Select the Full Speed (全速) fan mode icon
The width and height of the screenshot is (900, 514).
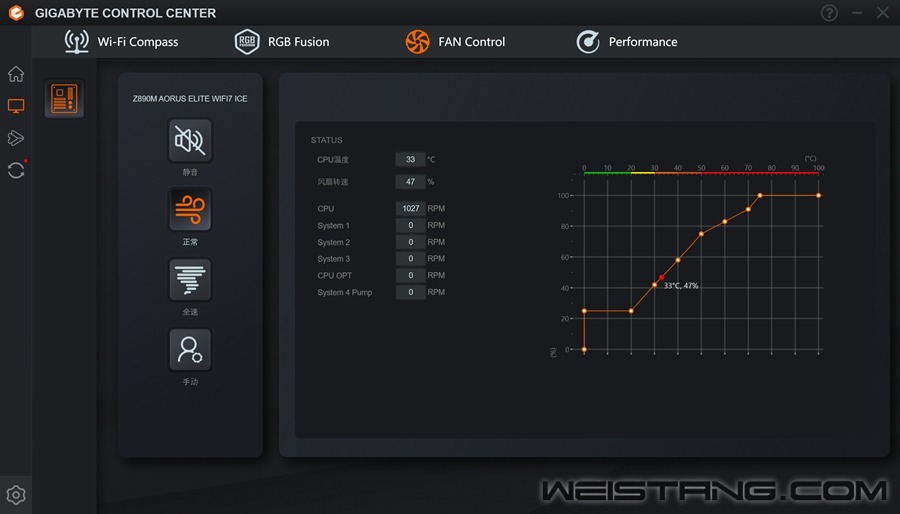190,280
